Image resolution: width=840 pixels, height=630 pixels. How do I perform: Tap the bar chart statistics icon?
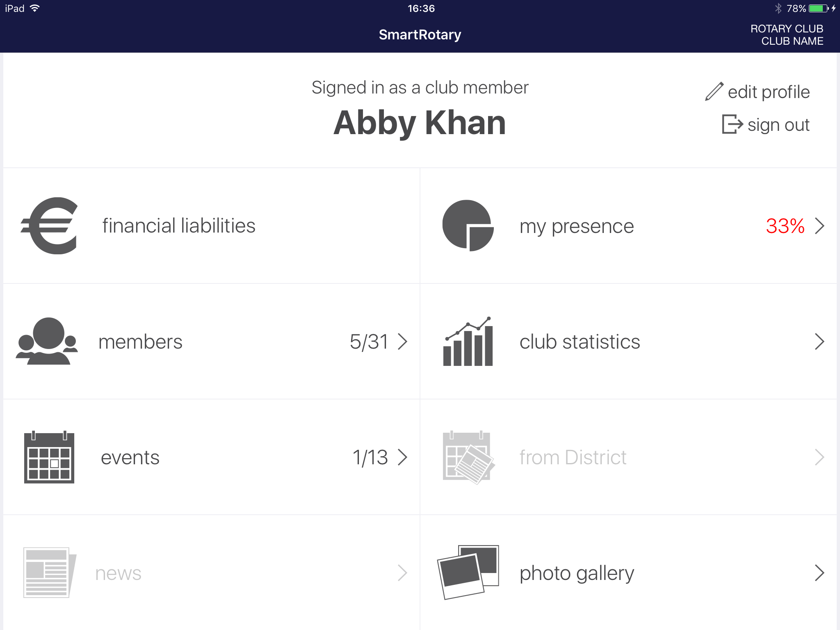[x=468, y=342]
